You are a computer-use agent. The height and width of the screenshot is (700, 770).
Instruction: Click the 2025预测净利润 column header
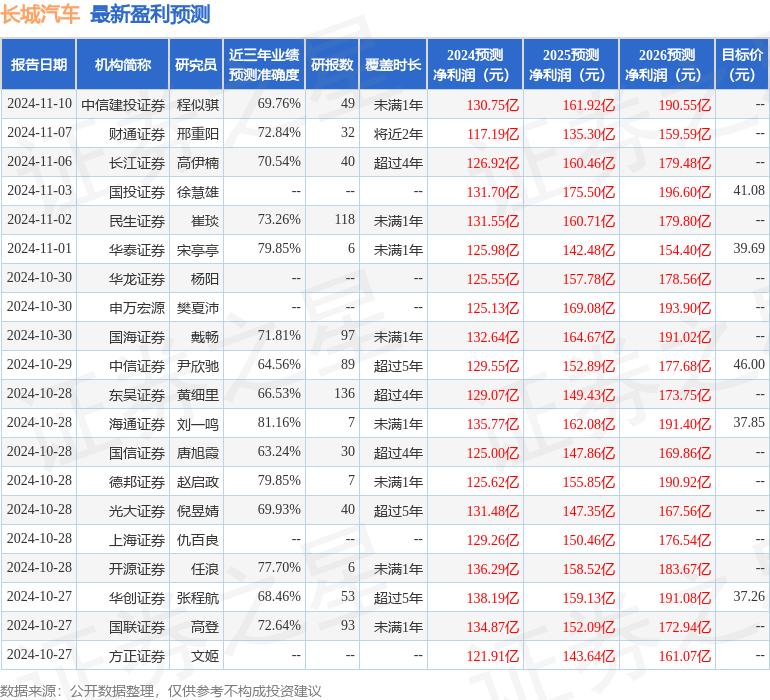click(x=571, y=64)
